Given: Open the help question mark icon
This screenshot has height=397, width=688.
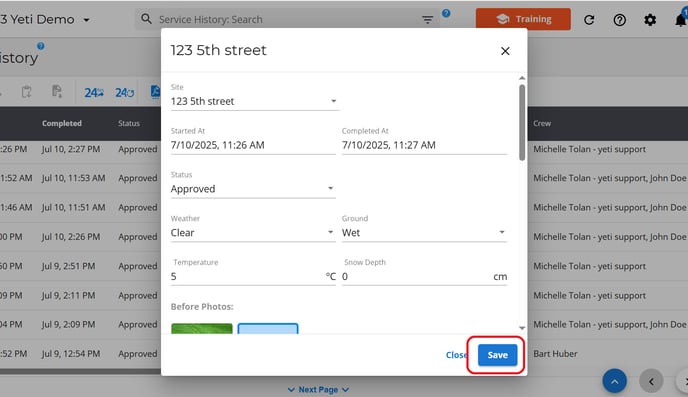Looking at the screenshot, I should tap(620, 20).
